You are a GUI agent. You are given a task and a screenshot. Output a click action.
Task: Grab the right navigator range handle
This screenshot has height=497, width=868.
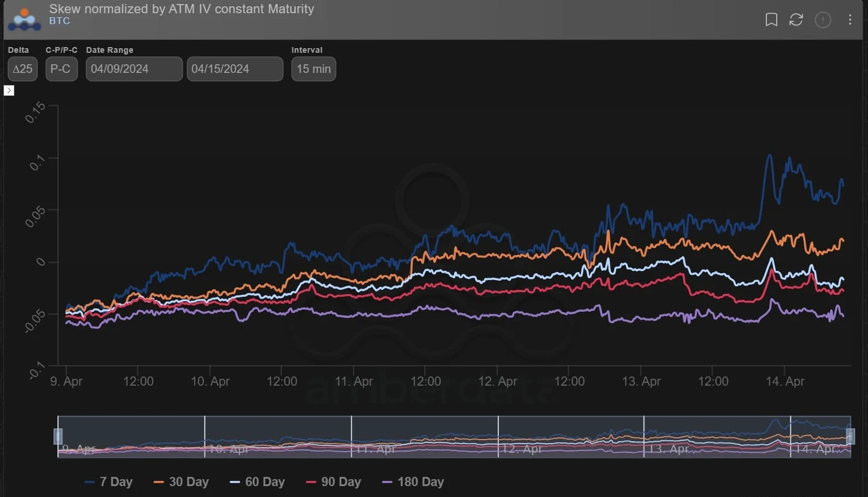tap(850, 436)
